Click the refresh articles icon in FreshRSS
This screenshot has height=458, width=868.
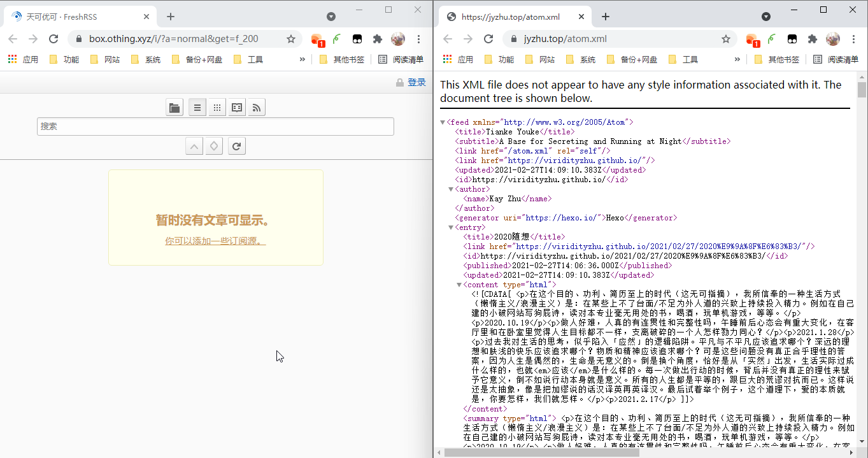[x=236, y=146]
